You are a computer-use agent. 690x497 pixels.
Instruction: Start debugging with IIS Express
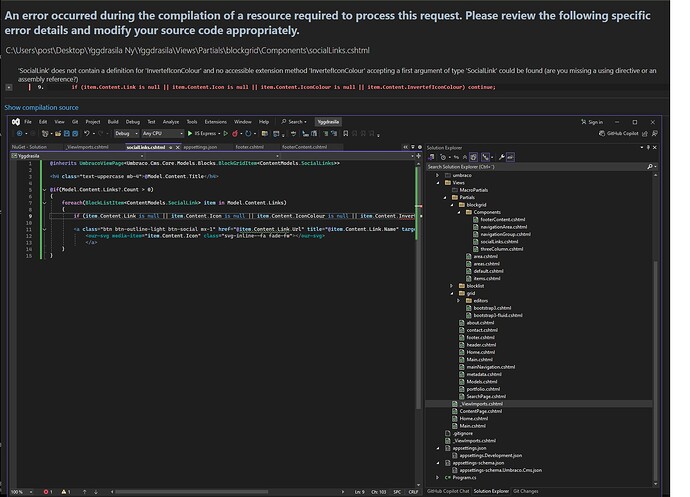coord(202,133)
